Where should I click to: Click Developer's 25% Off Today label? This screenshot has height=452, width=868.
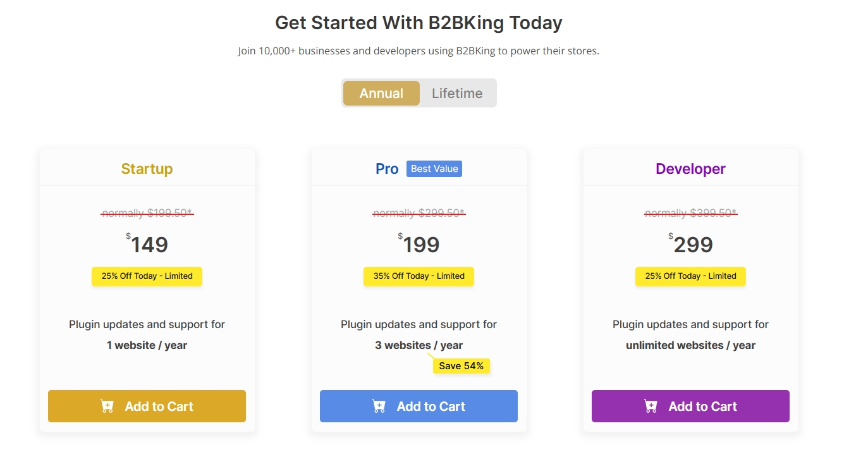point(690,276)
